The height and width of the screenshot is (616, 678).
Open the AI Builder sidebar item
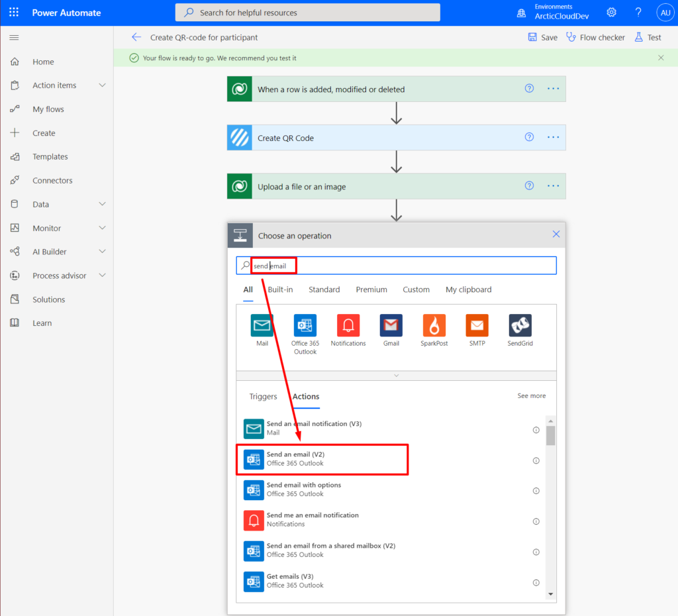[50, 252]
